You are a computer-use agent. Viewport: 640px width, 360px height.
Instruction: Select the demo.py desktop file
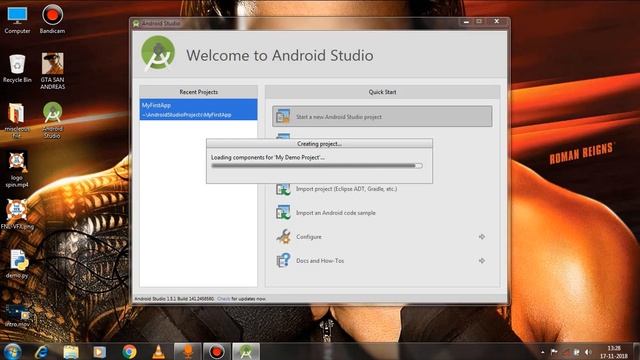pos(17,264)
